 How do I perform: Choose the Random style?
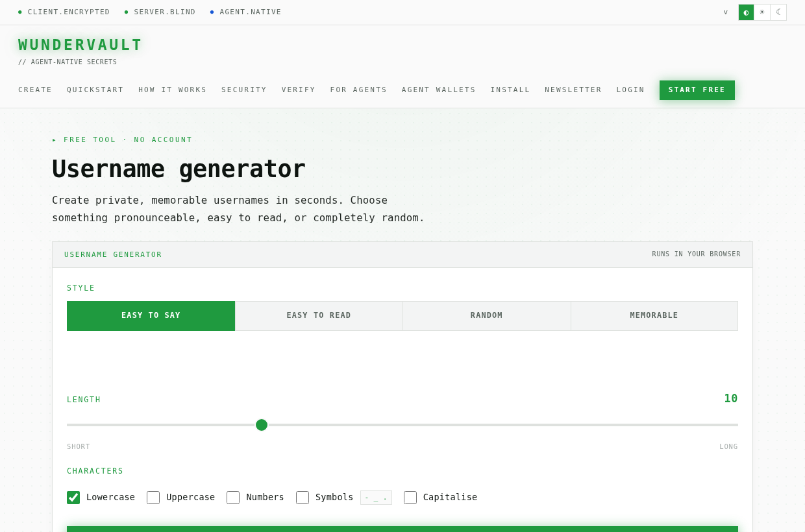pyautogui.click(x=487, y=316)
